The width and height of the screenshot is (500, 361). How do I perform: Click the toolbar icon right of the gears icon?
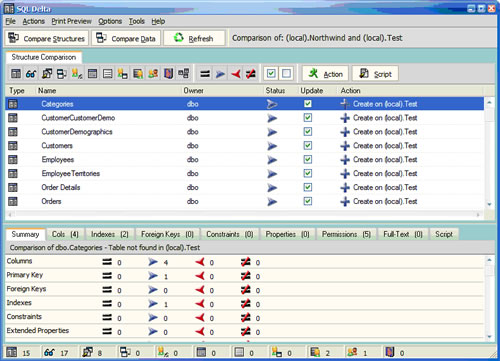point(62,74)
